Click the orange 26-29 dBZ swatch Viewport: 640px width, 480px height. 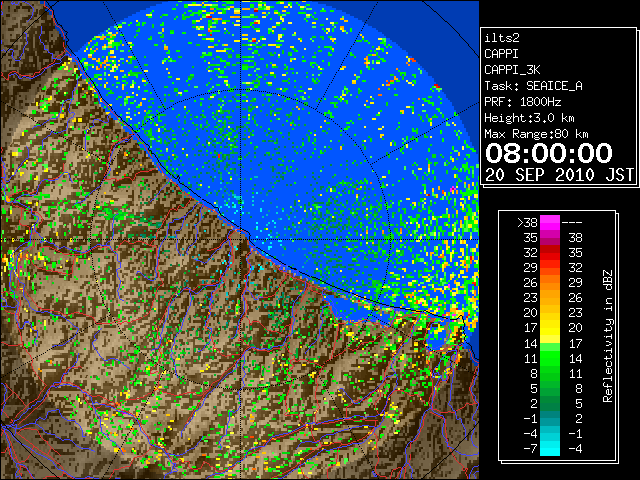click(x=550, y=282)
